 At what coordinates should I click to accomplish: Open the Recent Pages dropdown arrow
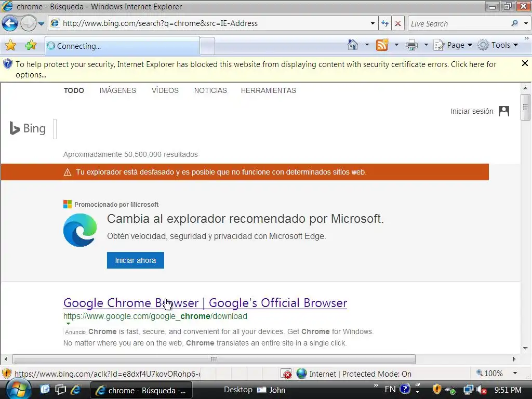point(42,23)
